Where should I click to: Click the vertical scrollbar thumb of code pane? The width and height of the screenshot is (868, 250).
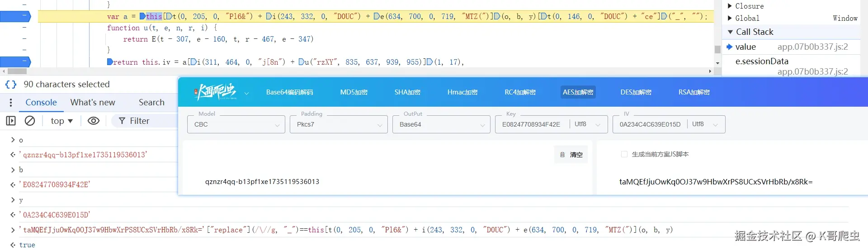(717, 49)
